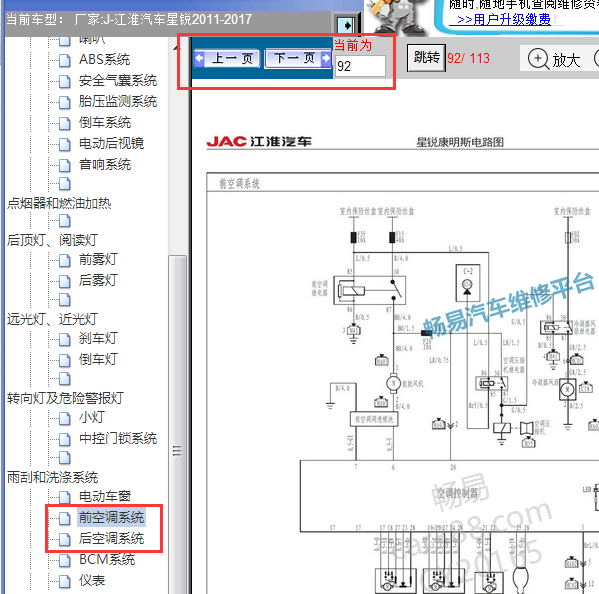Click the document icon beside 刹车灯
Viewport: 599px width, 594px height.
[x=65, y=339]
